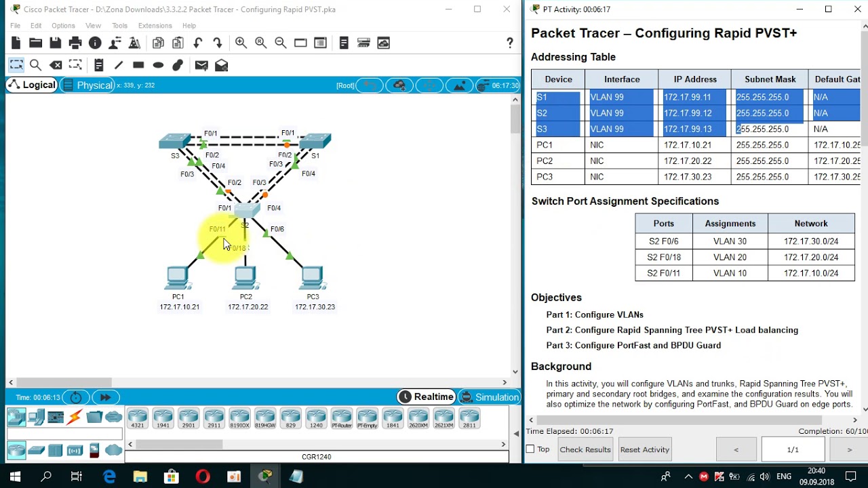Select the End Devices category icon
Image resolution: width=868 pixels, height=488 pixels.
click(36, 417)
